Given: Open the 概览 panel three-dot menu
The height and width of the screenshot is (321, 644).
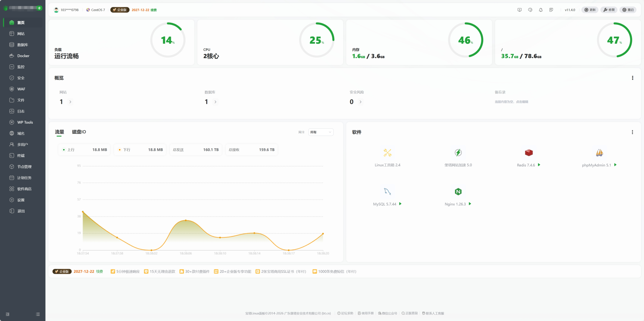Looking at the screenshot, I should click(x=632, y=78).
